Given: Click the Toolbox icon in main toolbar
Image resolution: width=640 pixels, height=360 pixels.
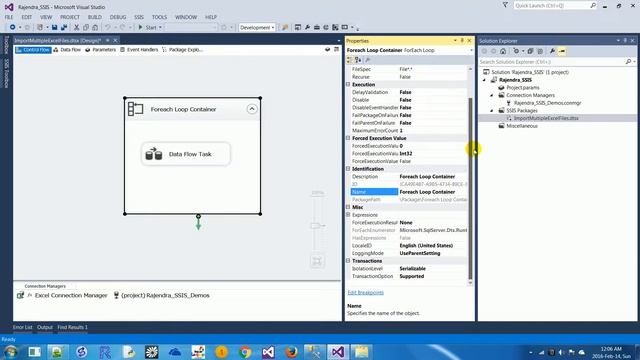Looking at the screenshot, I should [317, 27].
